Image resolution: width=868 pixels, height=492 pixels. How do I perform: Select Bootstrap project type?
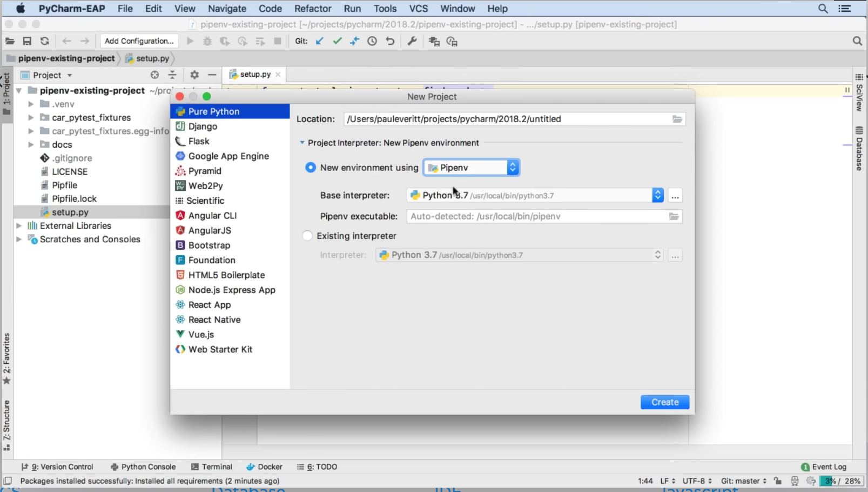click(x=230, y=245)
